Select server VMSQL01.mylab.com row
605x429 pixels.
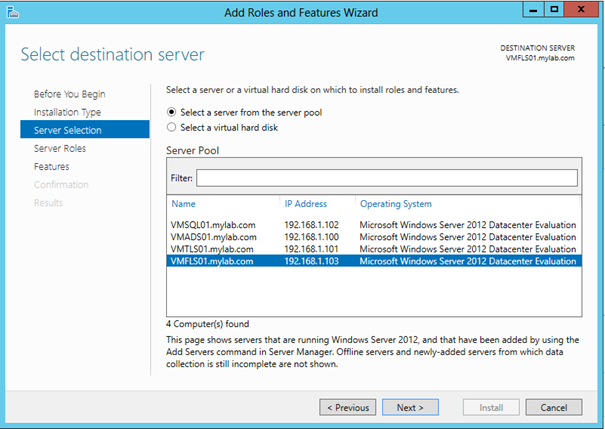374,225
